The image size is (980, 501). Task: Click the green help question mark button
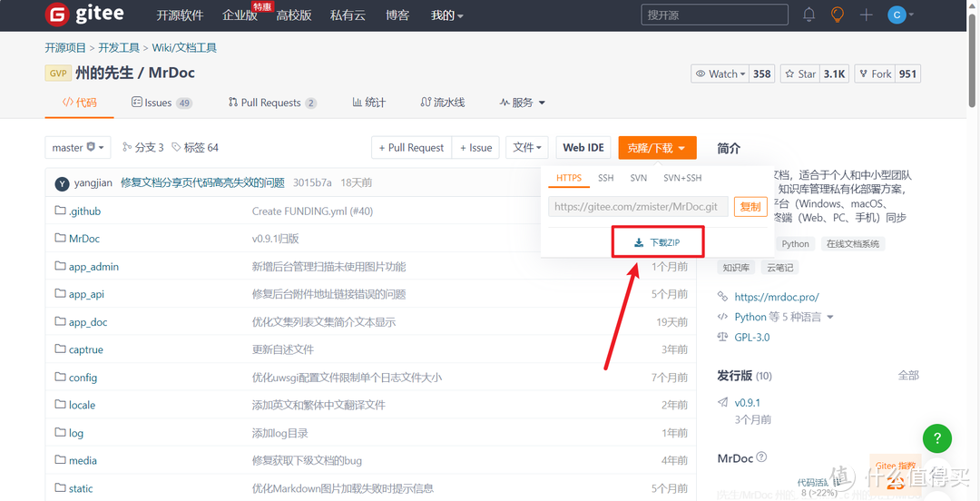tap(936, 438)
